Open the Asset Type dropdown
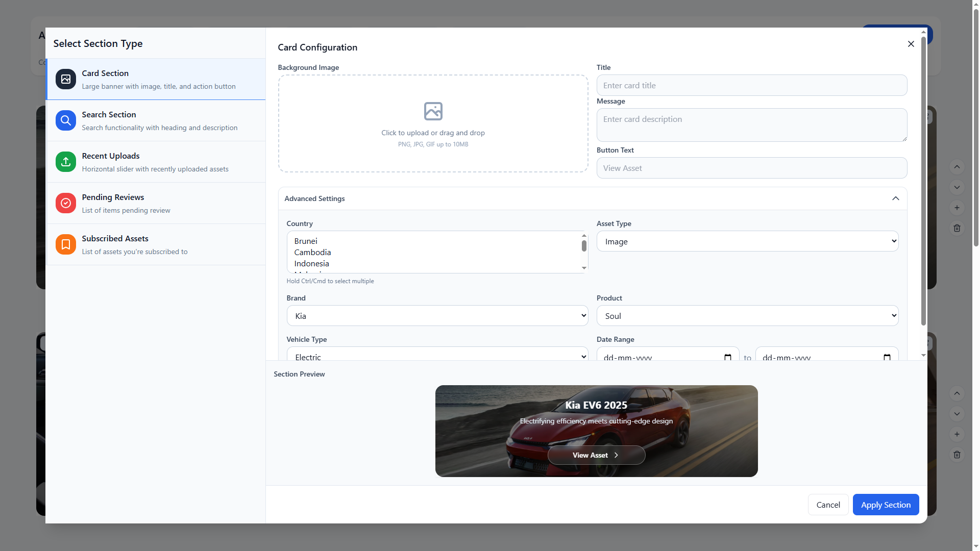Viewport: 980px width, 551px height. (747, 241)
